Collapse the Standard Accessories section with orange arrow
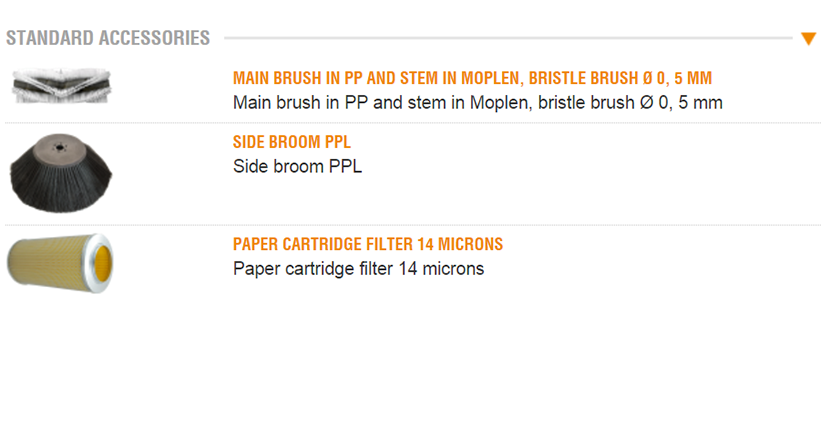The height and width of the screenshot is (442, 821). point(809,39)
